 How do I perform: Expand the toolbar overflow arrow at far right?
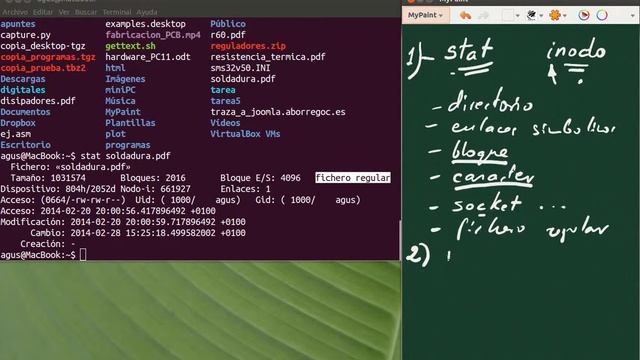pyautogui.click(x=633, y=16)
